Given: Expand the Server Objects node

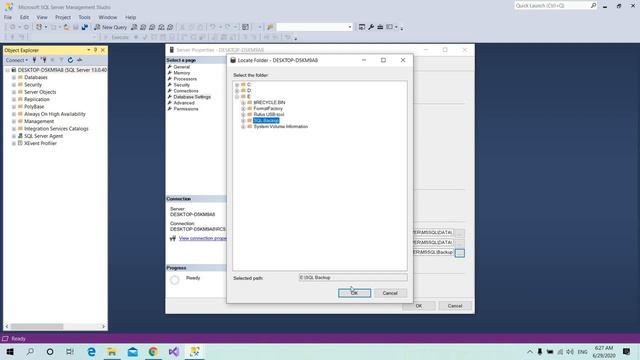Looking at the screenshot, I should click(x=13, y=92).
